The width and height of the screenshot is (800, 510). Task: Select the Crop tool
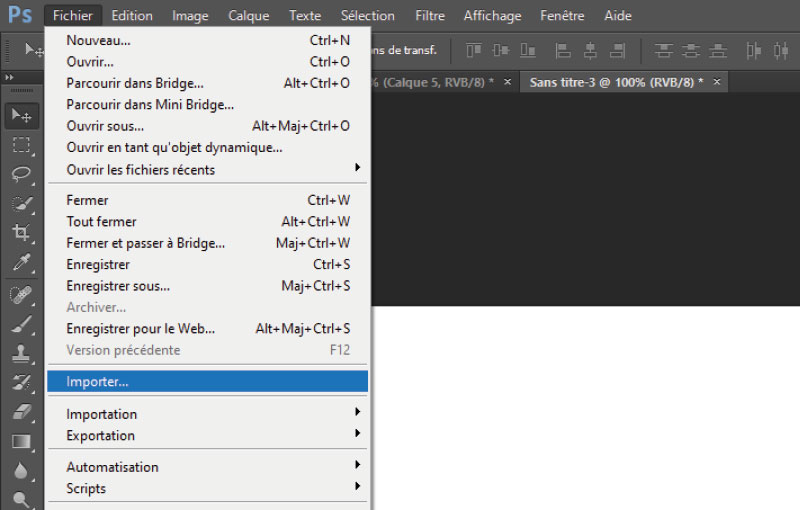pos(22,233)
